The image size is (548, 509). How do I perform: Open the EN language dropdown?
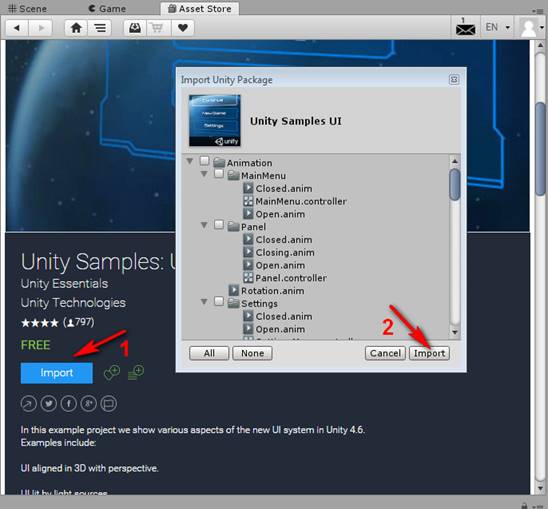click(x=498, y=27)
